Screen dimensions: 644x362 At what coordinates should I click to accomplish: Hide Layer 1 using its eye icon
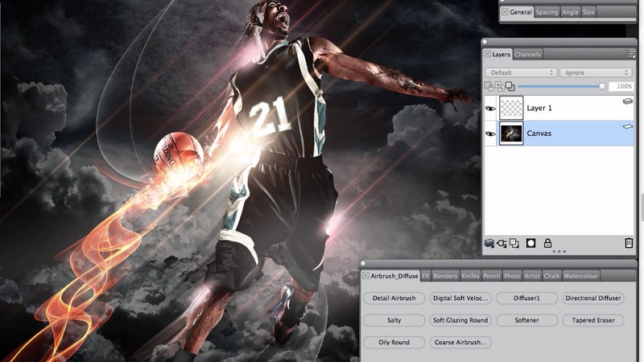(490, 109)
